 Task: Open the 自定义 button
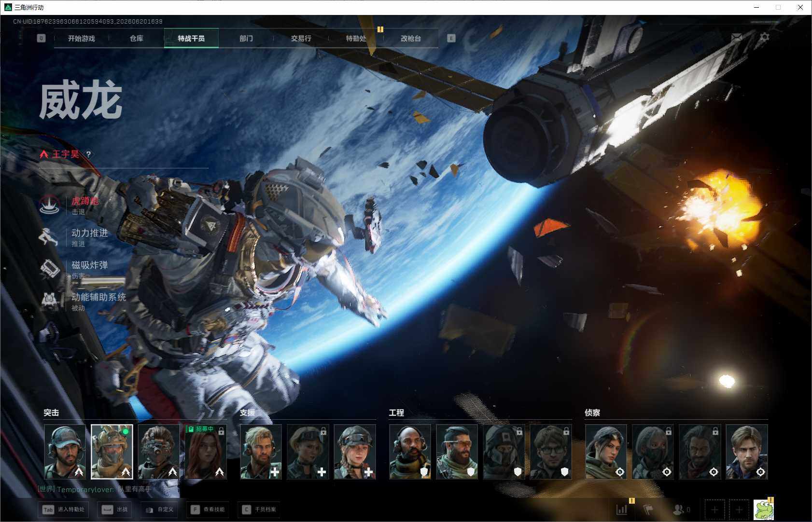click(159, 509)
